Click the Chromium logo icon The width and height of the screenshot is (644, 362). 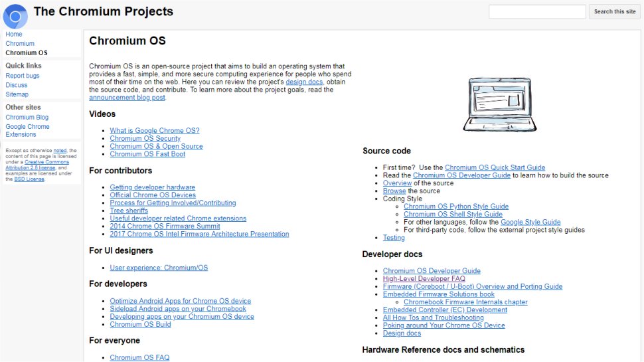[x=15, y=17]
